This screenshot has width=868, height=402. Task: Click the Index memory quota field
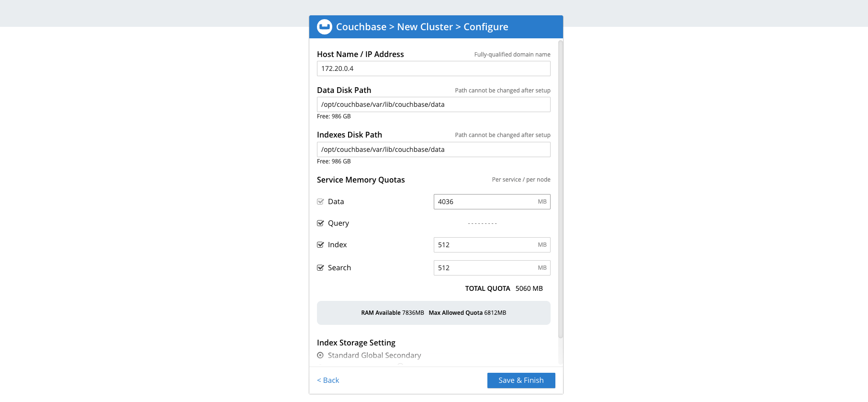tap(492, 245)
